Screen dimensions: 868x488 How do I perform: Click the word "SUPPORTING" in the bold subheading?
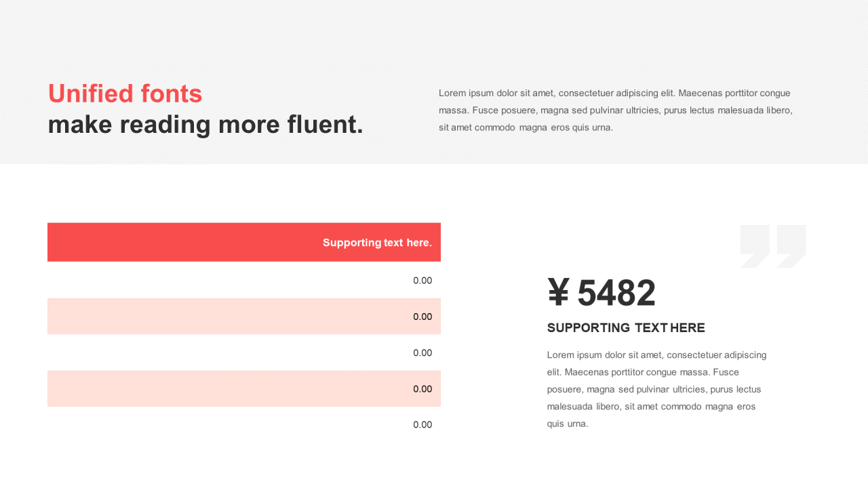[589, 328]
